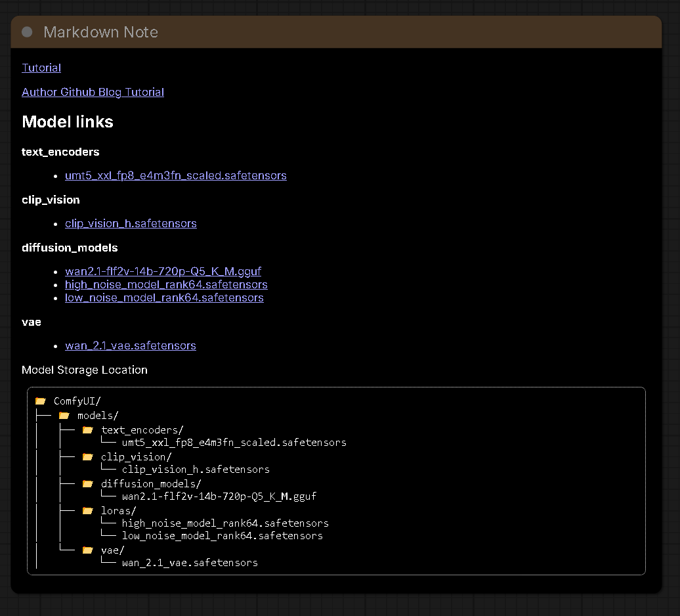Screen dimensions: 680x616
Task: Click the Model Storage Location text
Action: click(x=85, y=370)
